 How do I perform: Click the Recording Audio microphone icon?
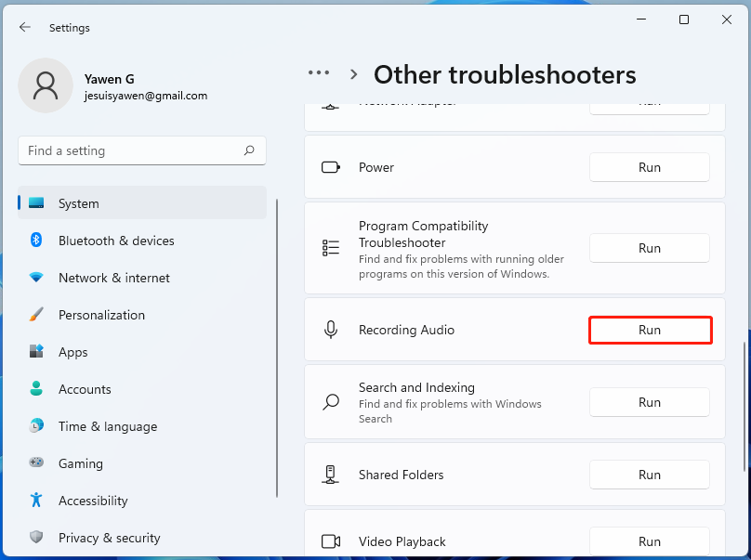(331, 330)
